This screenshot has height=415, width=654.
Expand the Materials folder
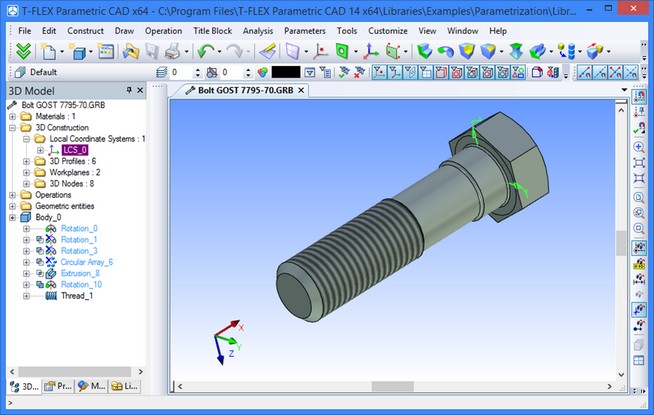click(13, 116)
